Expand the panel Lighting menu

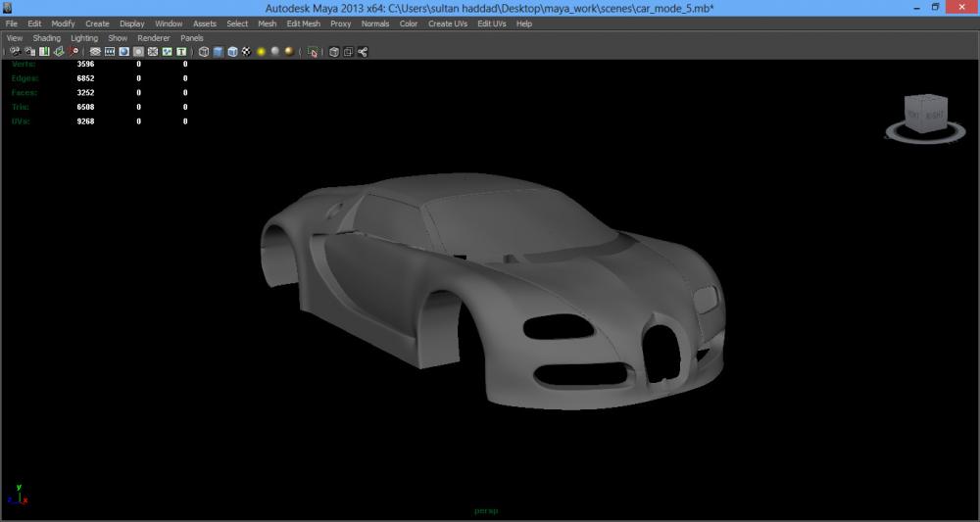click(x=84, y=38)
